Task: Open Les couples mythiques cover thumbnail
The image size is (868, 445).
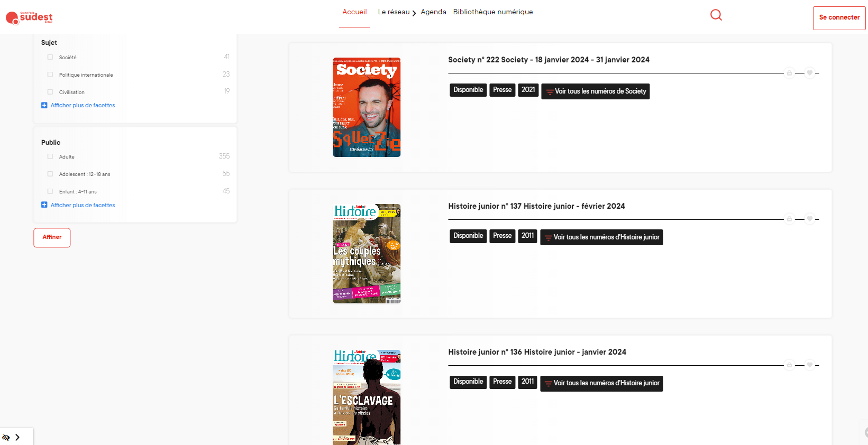Action: point(367,254)
